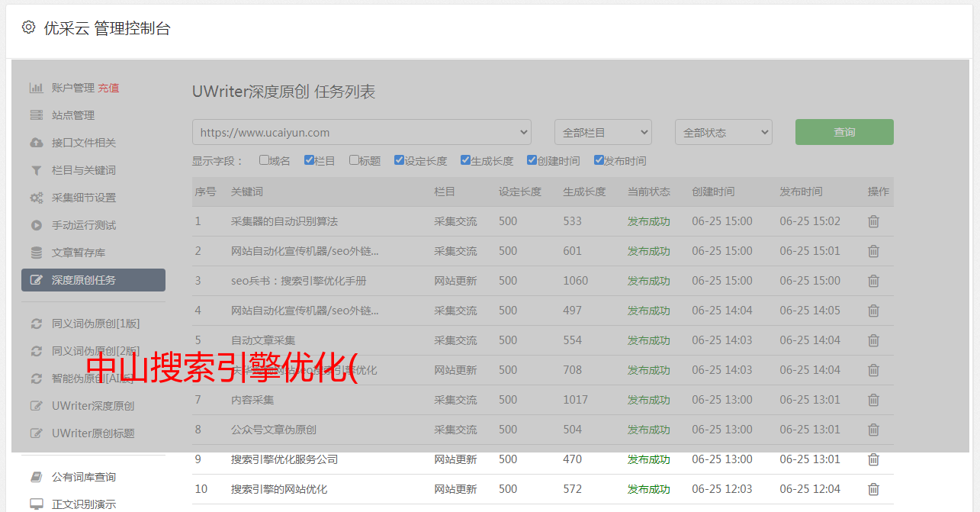Screen dimensions: 980x512
Task: Click 网站更新 column cell in row 3
Action: (x=455, y=281)
